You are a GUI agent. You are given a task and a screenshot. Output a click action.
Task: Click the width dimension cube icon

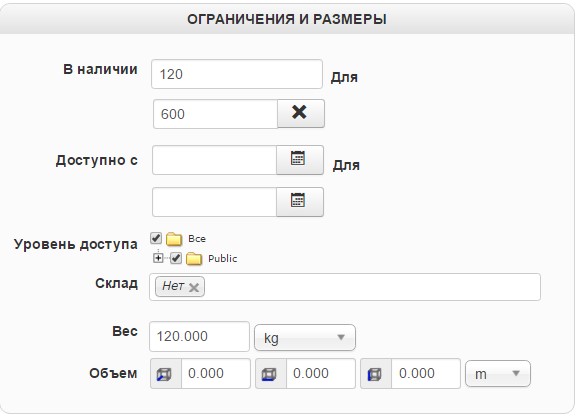(270, 373)
